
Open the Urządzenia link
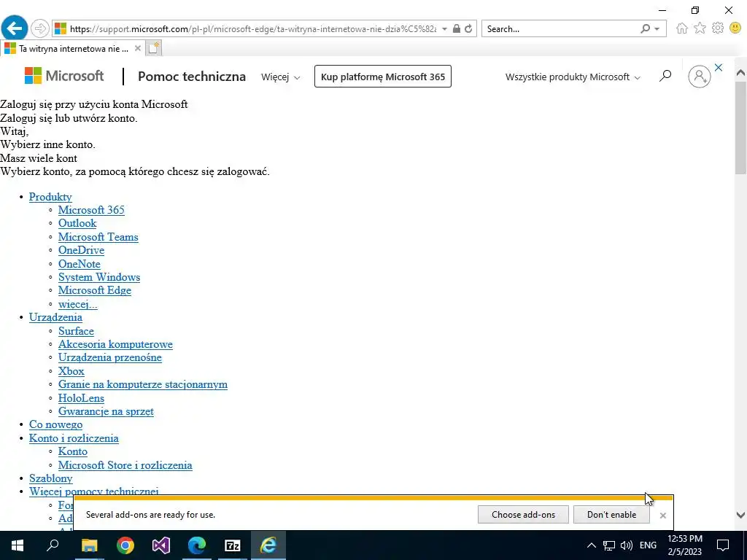click(55, 317)
